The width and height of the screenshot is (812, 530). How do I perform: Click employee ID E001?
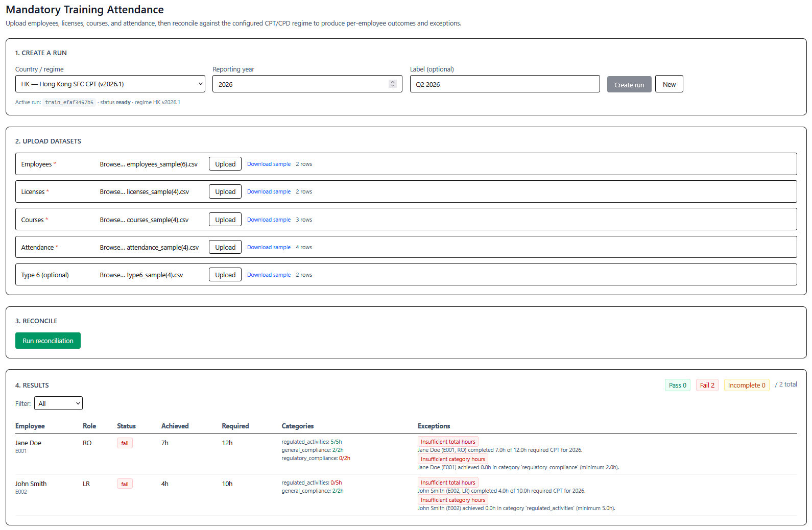pyautogui.click(x=21, y=451)
